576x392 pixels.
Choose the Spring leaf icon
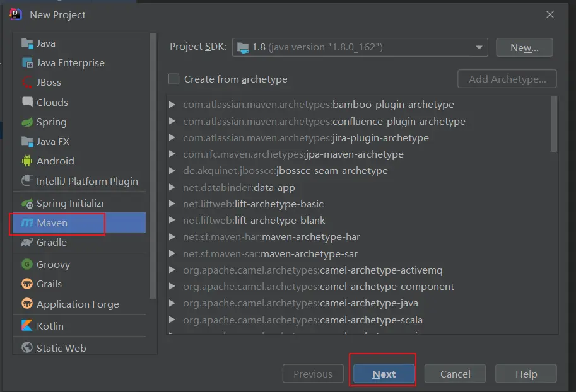tap(27, 122)
